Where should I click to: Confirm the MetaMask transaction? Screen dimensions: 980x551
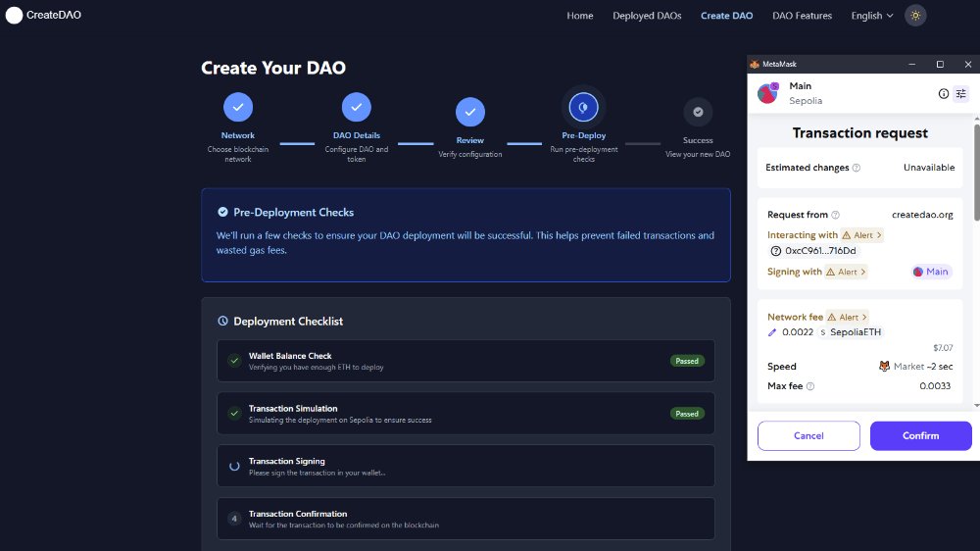(920, 436)
